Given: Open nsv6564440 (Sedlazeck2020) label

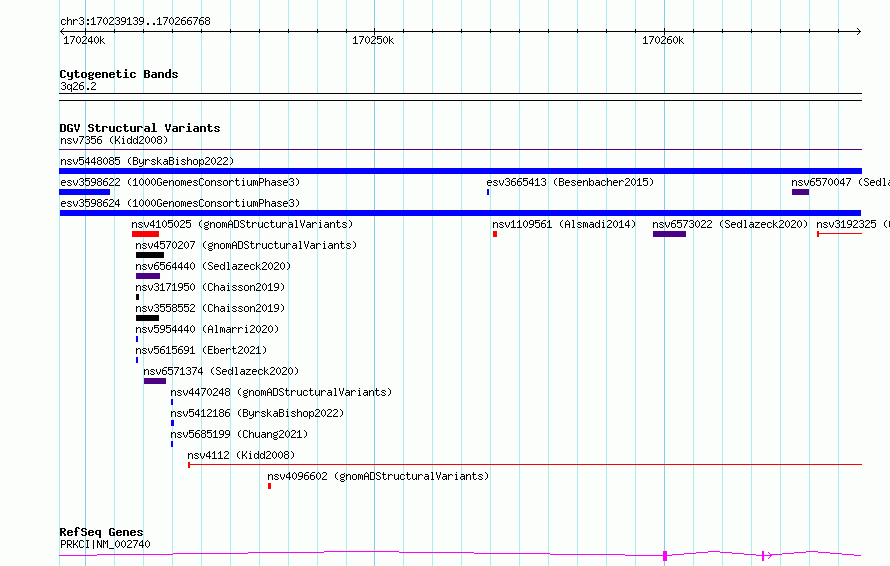Looking at the screenshot, I should [213, 266].
